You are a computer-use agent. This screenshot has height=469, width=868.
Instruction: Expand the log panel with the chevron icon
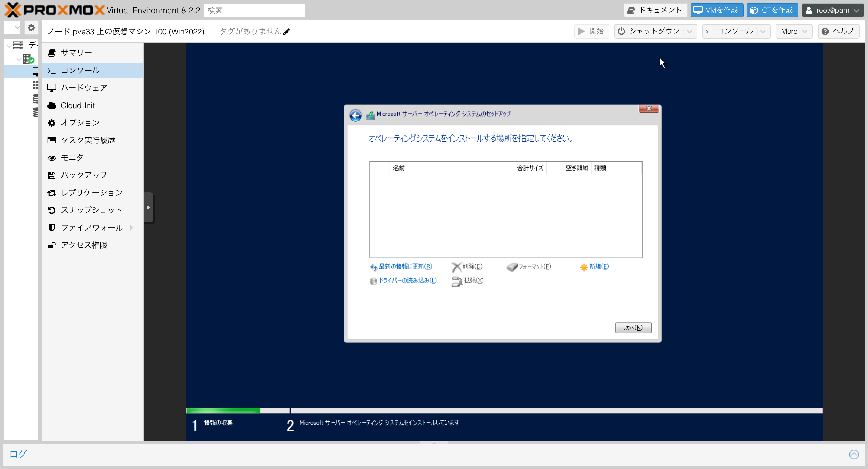854,454
